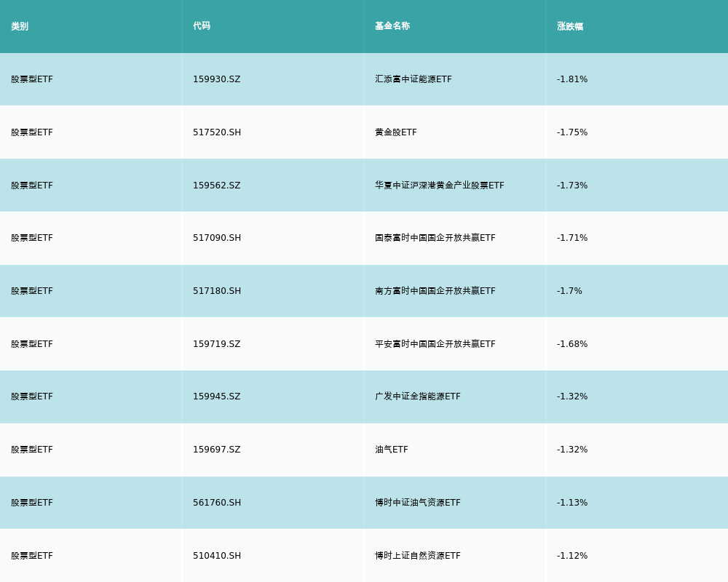Screen dimensions: 728x582
Task: Select fund code 159697.SZ
Action: click(x=217, y=450)
